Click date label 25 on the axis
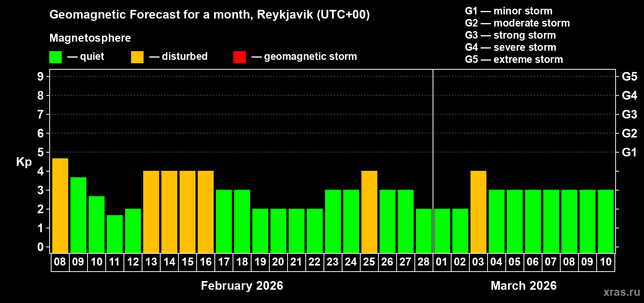This screenshot has height=303, width=644. (x=369, y=262)
